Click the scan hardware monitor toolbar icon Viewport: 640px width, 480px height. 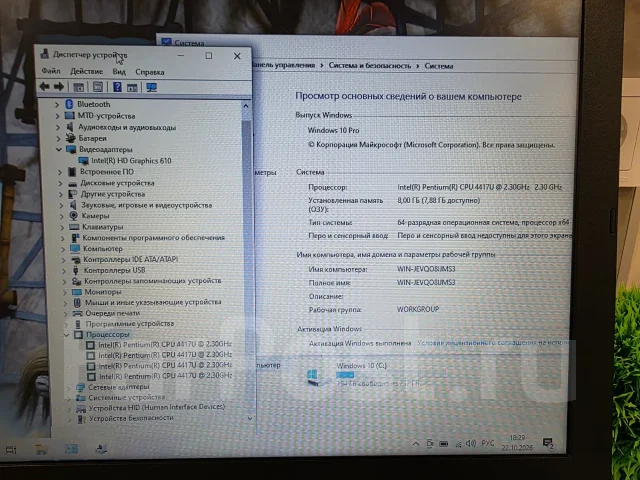(x=151, y=87)
